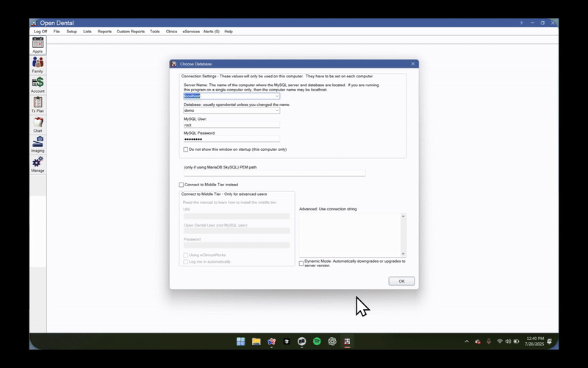This screenshot has width=588, height=368.
Task: Click Spotify icon in the taskbar
Action: tap(317, 342)
